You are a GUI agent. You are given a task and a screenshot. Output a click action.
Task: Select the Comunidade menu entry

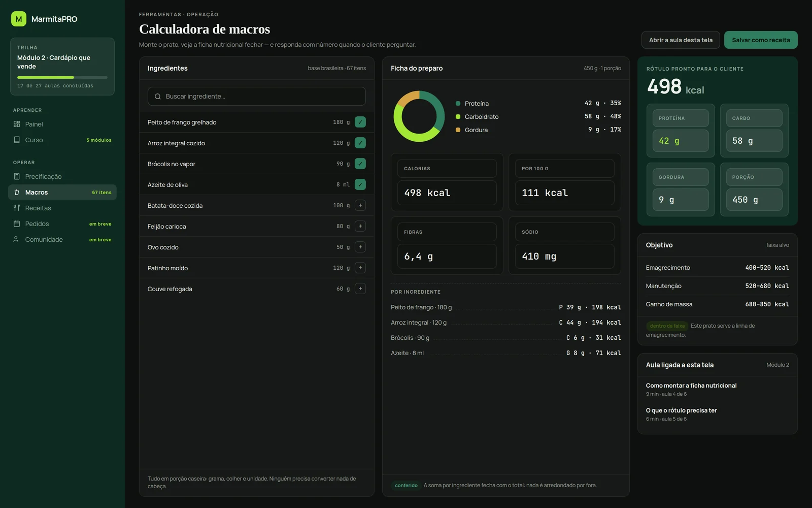click(x=62, y=239)
